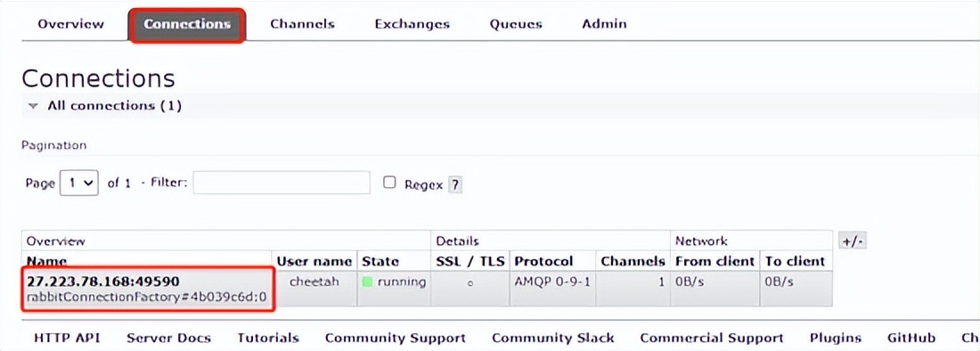Visit the Community Support link
The height and width of the screenshot is (351, 980).
click(396, 338)
